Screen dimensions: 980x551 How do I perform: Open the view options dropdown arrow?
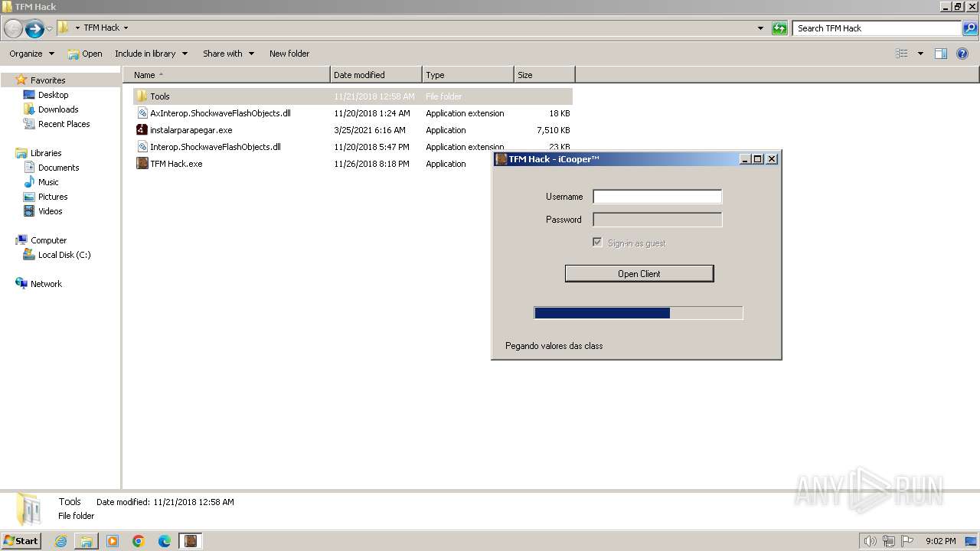[920, 54]
